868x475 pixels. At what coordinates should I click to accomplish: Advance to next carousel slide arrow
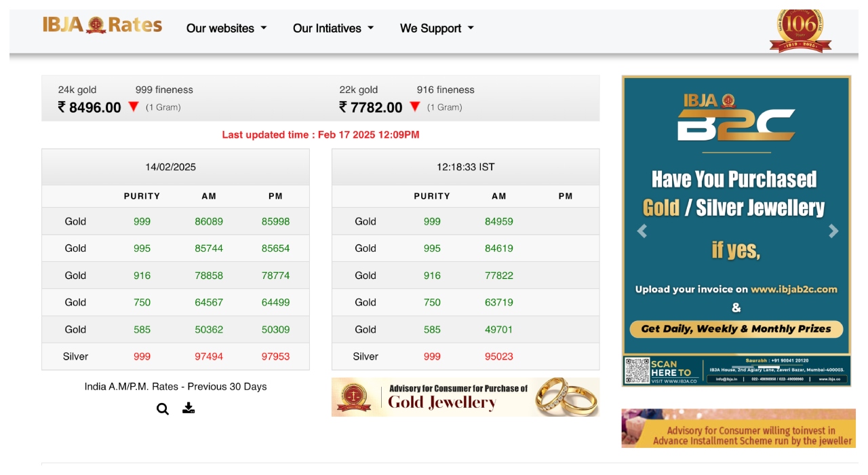[x=833, y=231]
